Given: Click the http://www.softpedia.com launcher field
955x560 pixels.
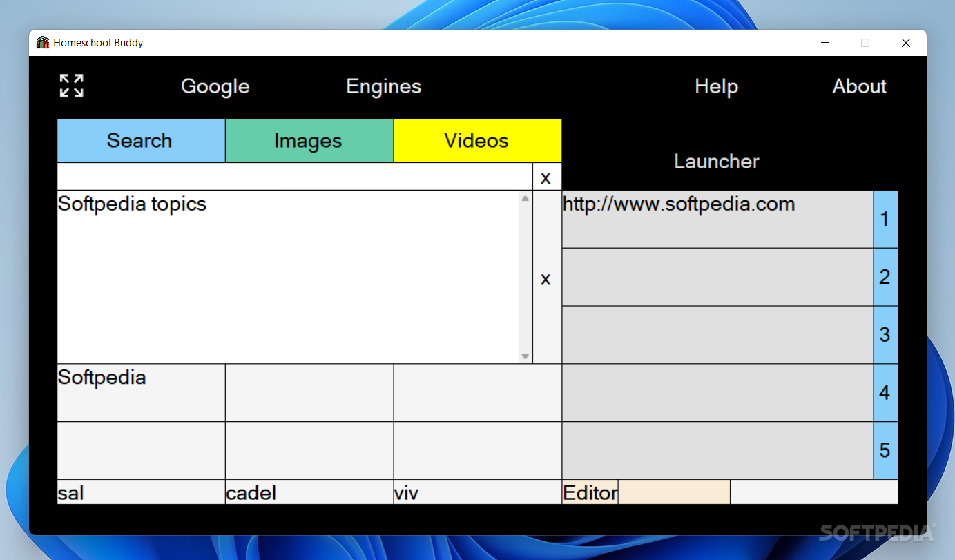Looking at the screenshot, I should pyautogui.click(x=717, y=220).
